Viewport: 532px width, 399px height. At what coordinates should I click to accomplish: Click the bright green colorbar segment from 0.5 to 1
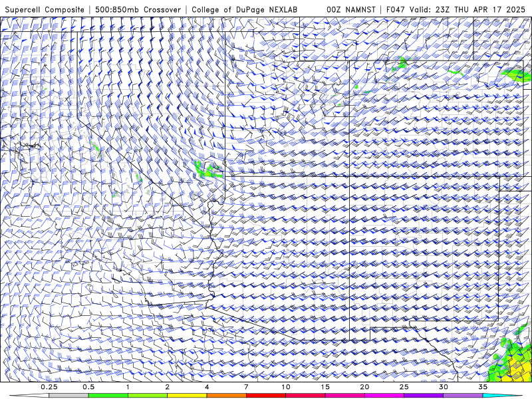pyautogui.click(x=108, y=396)
